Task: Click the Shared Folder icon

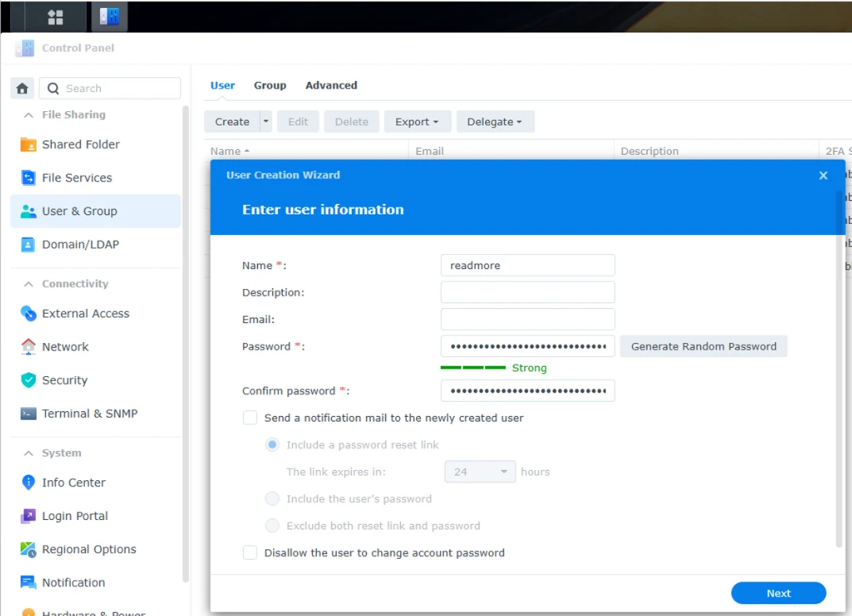Action: click(29, 144)
